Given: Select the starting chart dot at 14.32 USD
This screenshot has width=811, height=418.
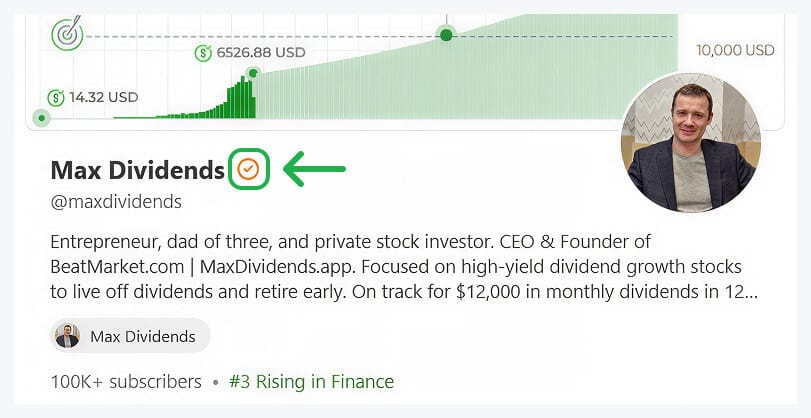Looking at the screenshot, I should pyautogui.click(x=41, y=118).
